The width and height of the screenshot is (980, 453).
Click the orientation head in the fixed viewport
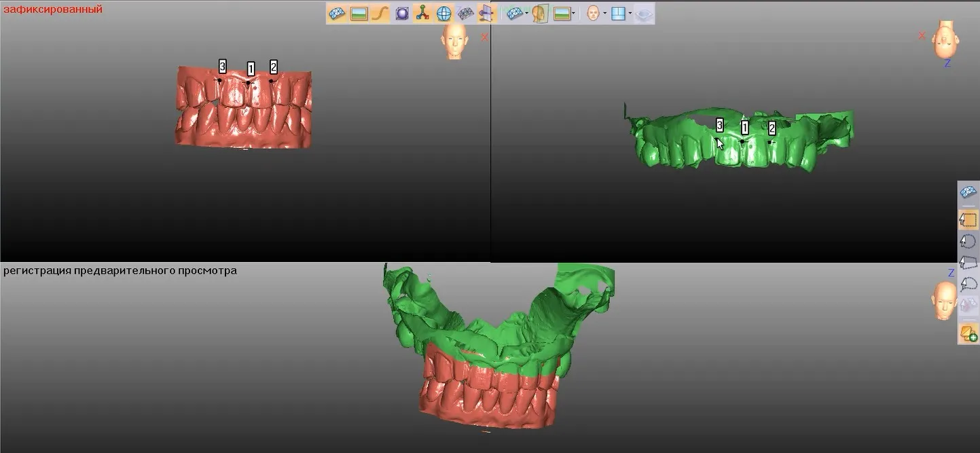pyautogui.click(x=455, y=41)
